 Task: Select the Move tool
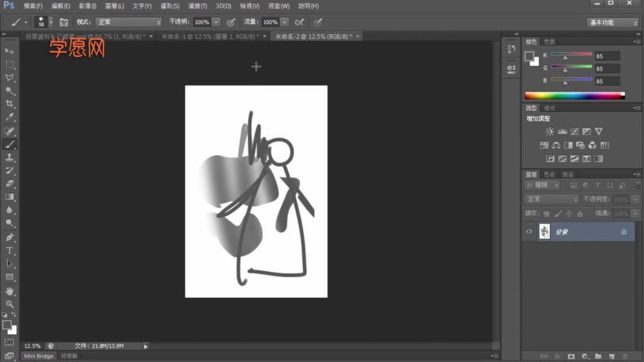pyautogui.click(x=9, y=51)
